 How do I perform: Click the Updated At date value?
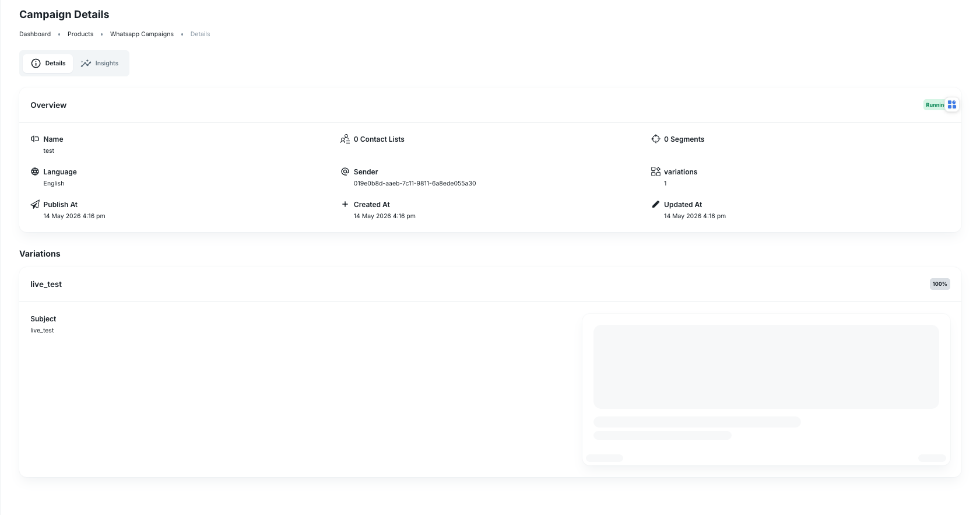(x=695, y=216)
